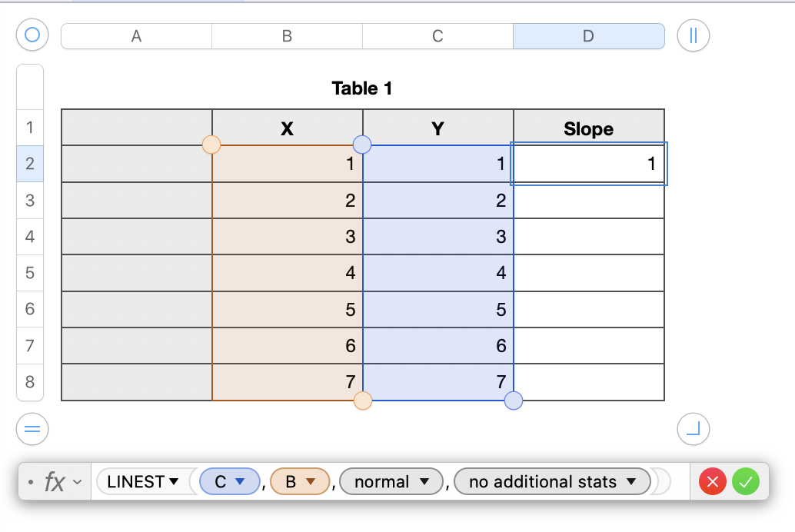Click the green checkmark to accept formula
This screenshot has width=795, height=532.
pyautogui.click(x=745, y=482)
